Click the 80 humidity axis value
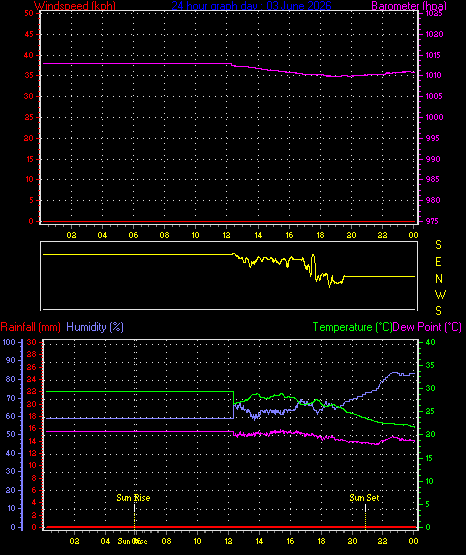This screenshot has width=466, height=555. (x=11, y=379)
